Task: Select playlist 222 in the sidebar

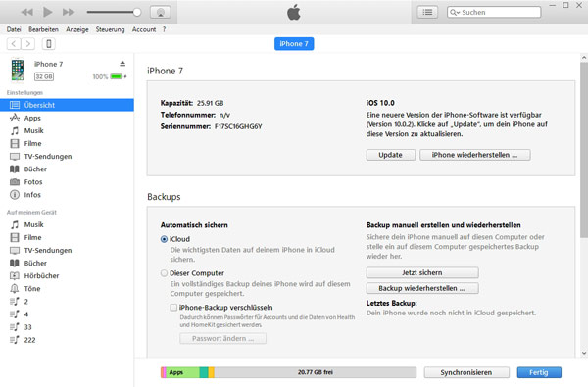Action: tap(67, 340)
